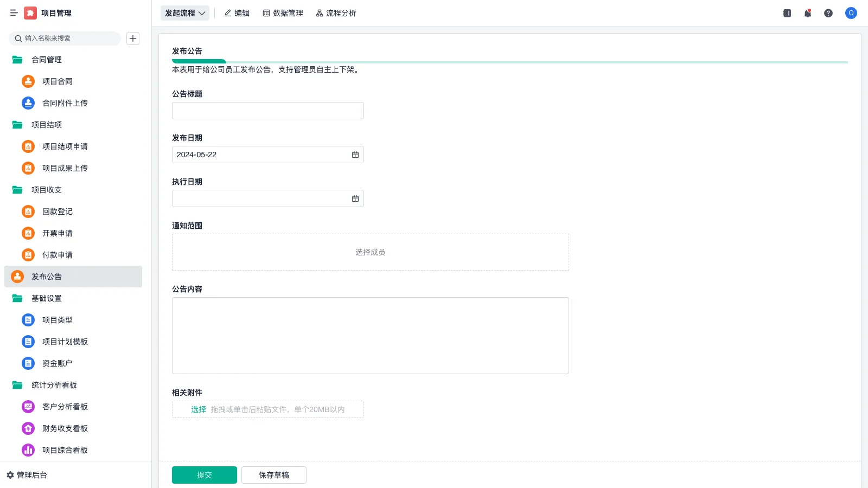Image resolution: width=868 pixels, height=488 pixels.
Task: Open the 发起流程 dropdown arrow
Action: [201, 13]
